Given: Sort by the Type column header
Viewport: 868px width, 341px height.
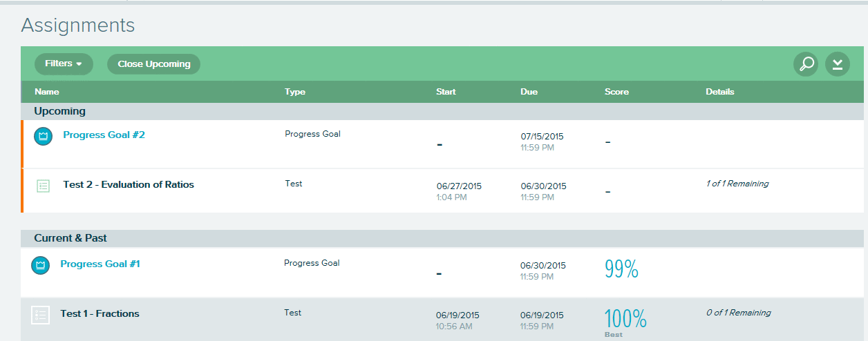Looking at the screenshot, I should (295, 92).
